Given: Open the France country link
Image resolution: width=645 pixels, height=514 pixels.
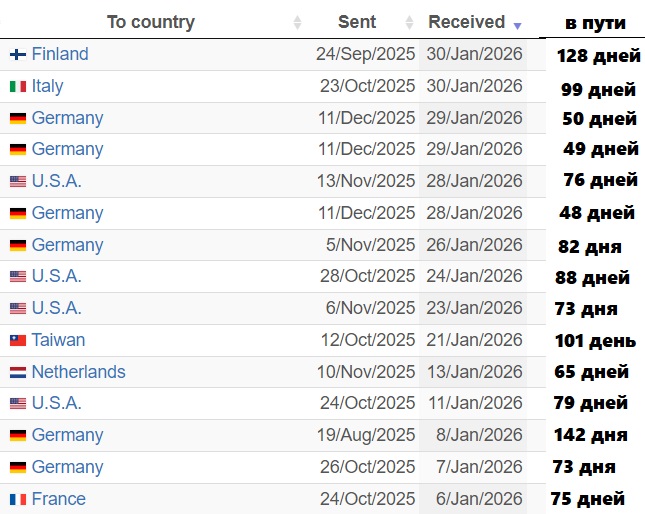Looking at the screenshot, I should (58, 499).
